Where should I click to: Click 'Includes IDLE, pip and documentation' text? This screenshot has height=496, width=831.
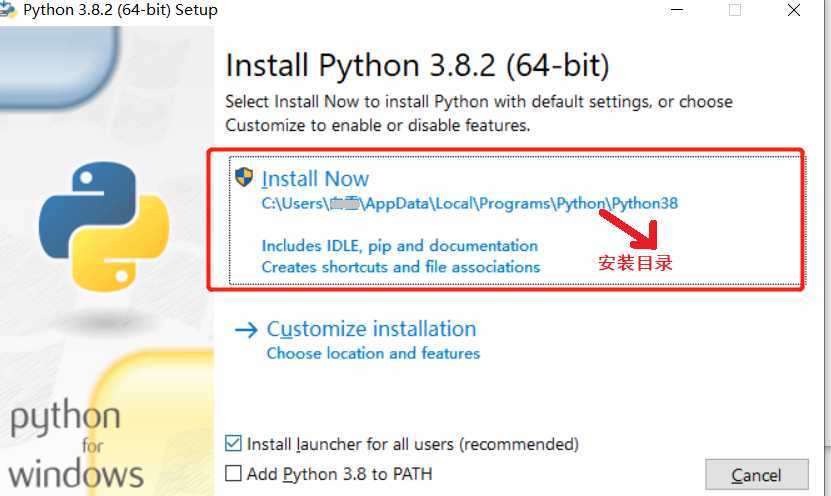(400, 246)
